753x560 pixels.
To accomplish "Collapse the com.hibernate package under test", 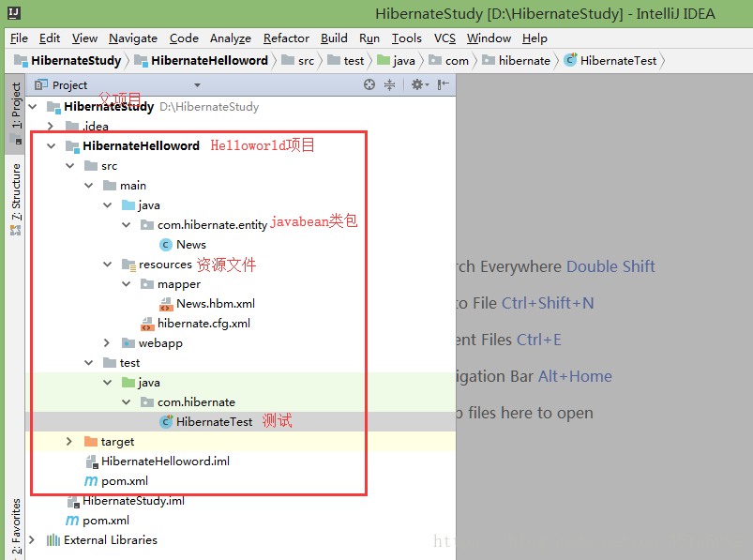I will (x=127, y=402).
